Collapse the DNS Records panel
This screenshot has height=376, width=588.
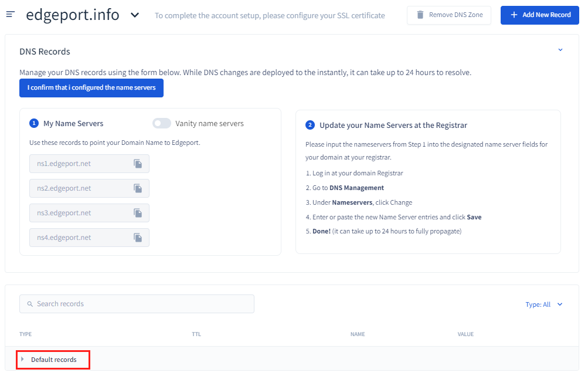[x=560, y=50]
